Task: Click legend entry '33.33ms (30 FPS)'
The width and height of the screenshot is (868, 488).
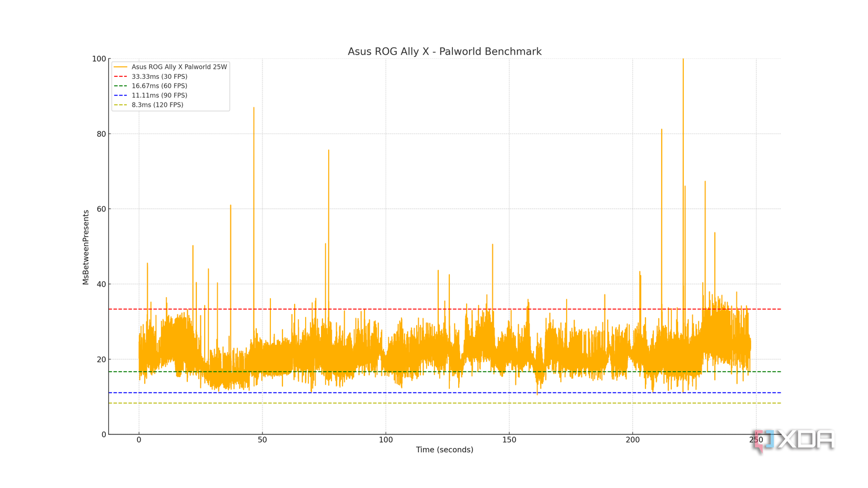Action: coord(159,76)
